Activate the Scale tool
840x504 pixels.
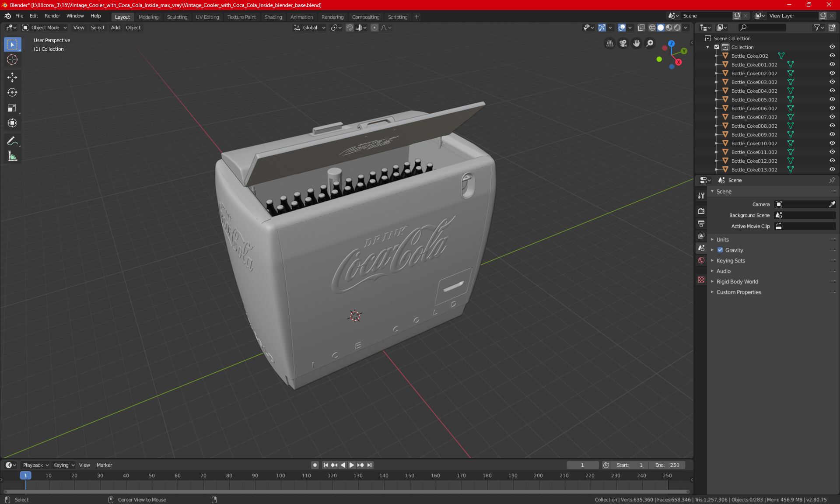click(12, 108)
